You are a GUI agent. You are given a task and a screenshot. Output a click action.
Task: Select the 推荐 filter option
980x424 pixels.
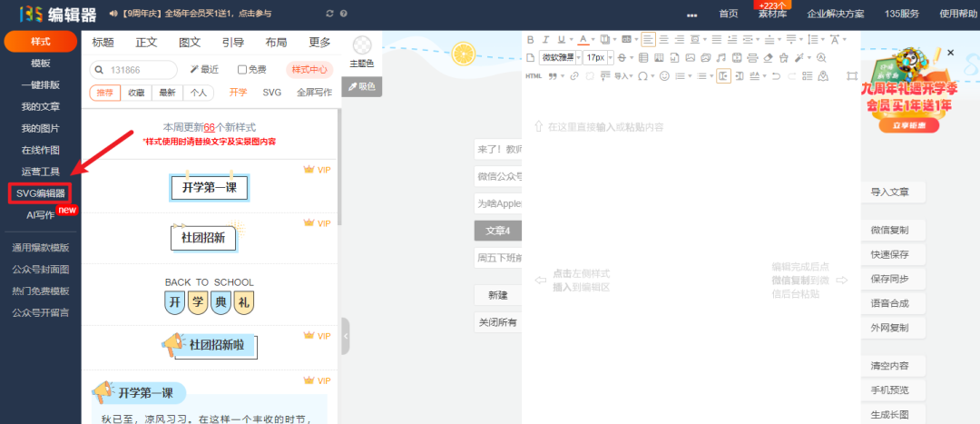click(x=105, y=93)
